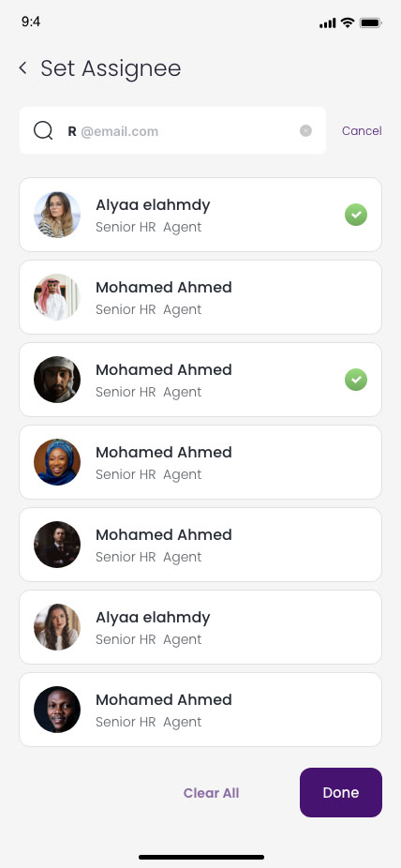Viewport: 401px width, 868px height.
Task: Clear All selected assignees
Action: coord(212,793)
